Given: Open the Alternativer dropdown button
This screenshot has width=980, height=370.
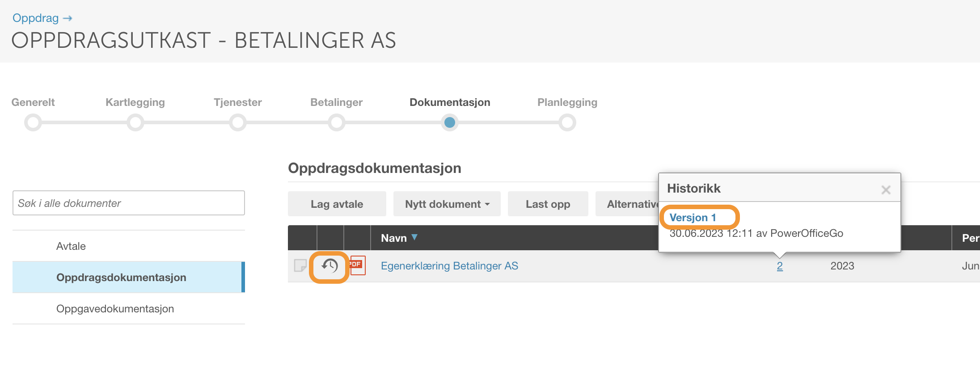Looking at the screenshot, I should point(627,204).
